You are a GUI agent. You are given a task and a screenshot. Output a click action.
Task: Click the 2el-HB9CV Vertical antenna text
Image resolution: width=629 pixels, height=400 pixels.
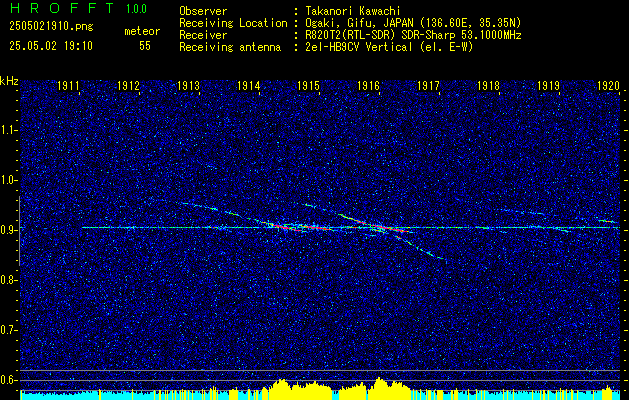click(389, 47)
